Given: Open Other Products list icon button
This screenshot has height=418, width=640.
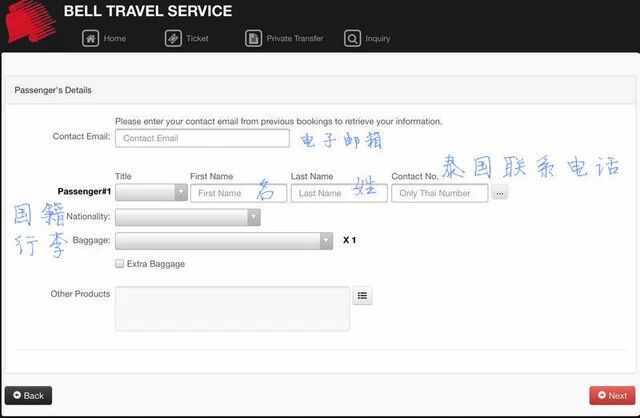Looking at the screenshot, I should pos(362,296).
